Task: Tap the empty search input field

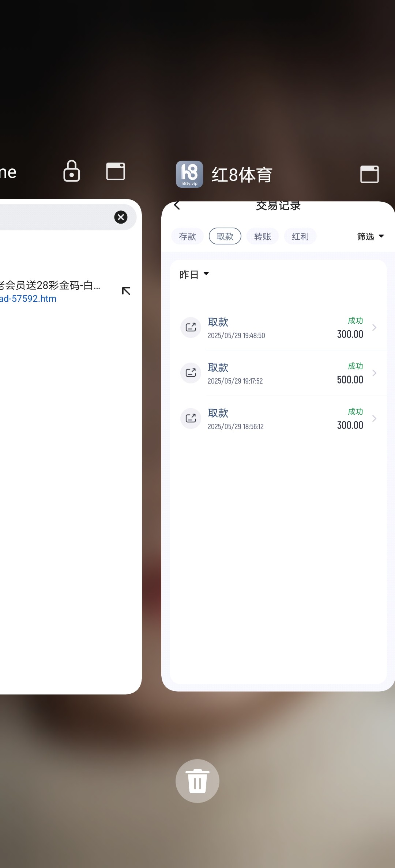Action: [55, 217]
